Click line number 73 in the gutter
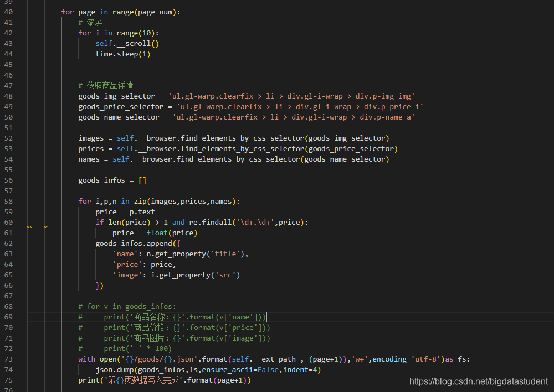 pyautogui.click(x=8, y=359)
